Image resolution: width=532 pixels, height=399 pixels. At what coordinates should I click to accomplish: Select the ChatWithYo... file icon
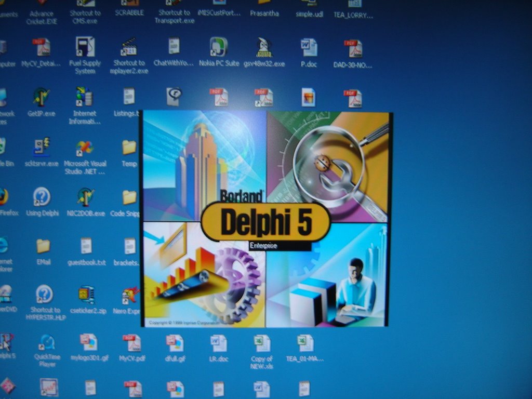tap(174, 46)
